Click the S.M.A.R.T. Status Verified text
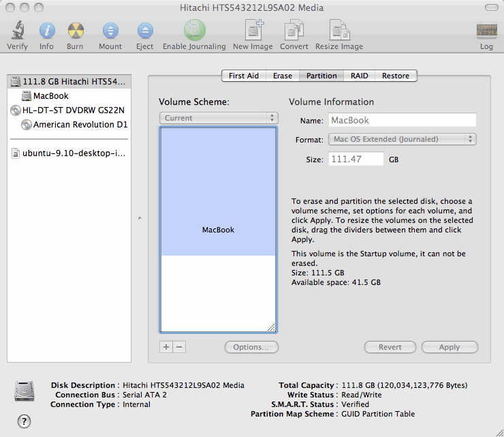This screenshot has width=504, height=437. coord(355,404)
